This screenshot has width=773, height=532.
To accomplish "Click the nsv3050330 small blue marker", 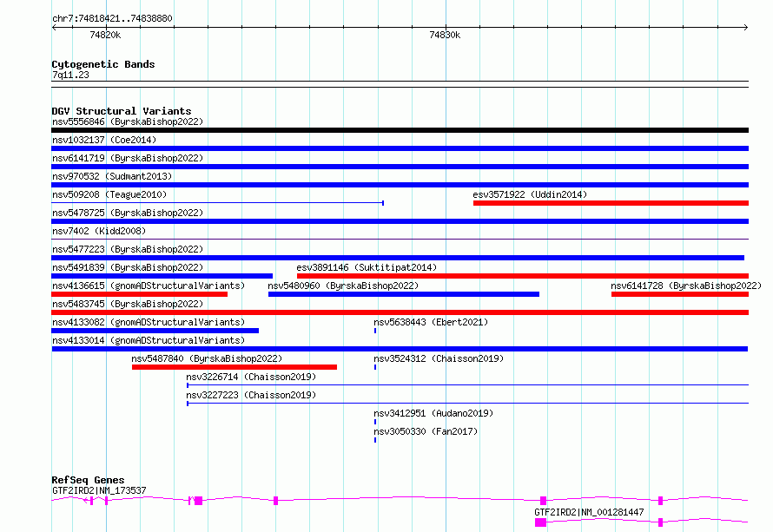I will 375,440.
